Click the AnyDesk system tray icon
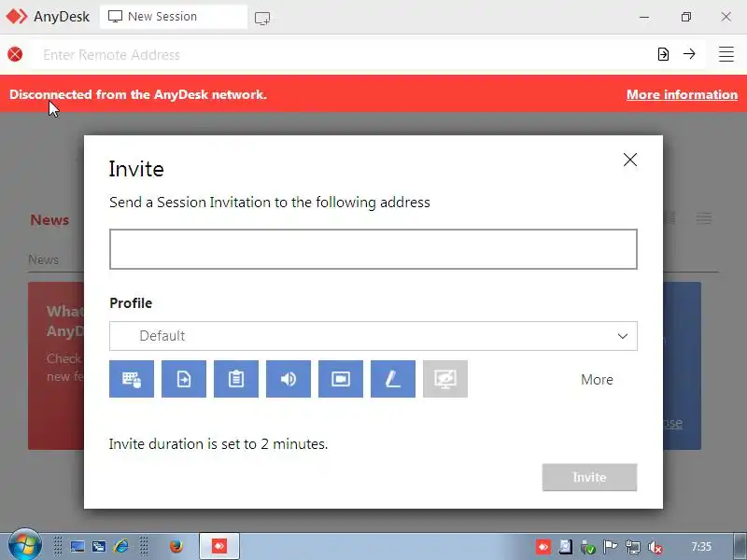 (543, 547)
